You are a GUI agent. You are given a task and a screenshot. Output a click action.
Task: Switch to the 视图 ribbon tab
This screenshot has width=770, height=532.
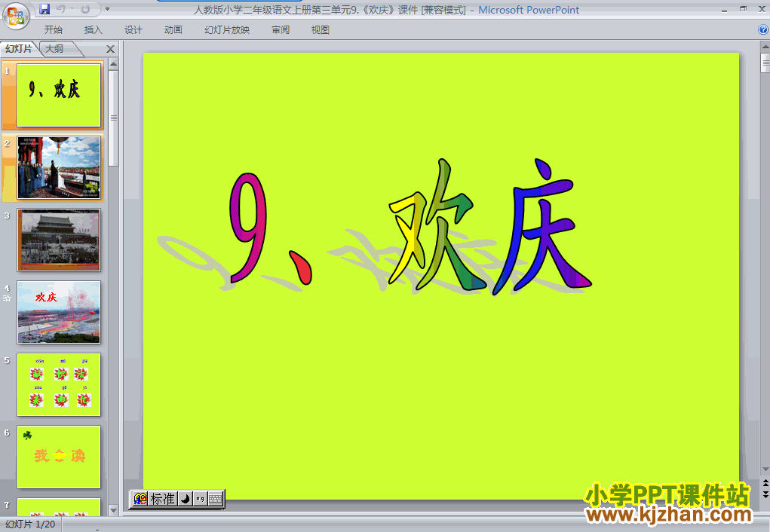tap(321, 30)
